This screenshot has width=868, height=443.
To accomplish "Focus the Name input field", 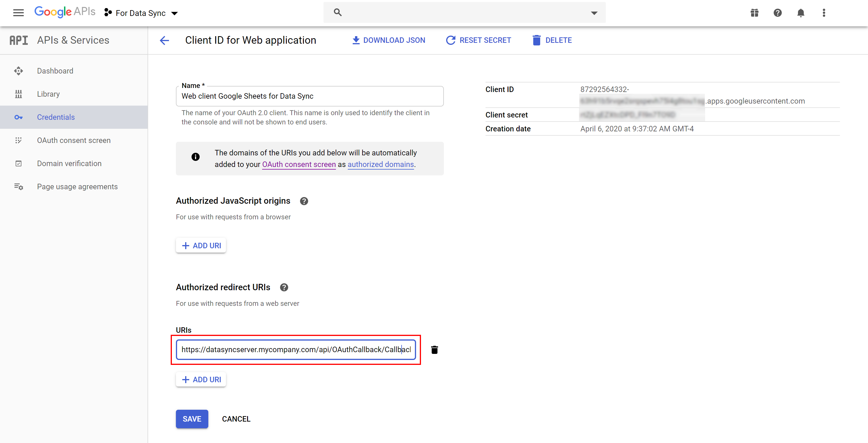I will tap(310, 96).
